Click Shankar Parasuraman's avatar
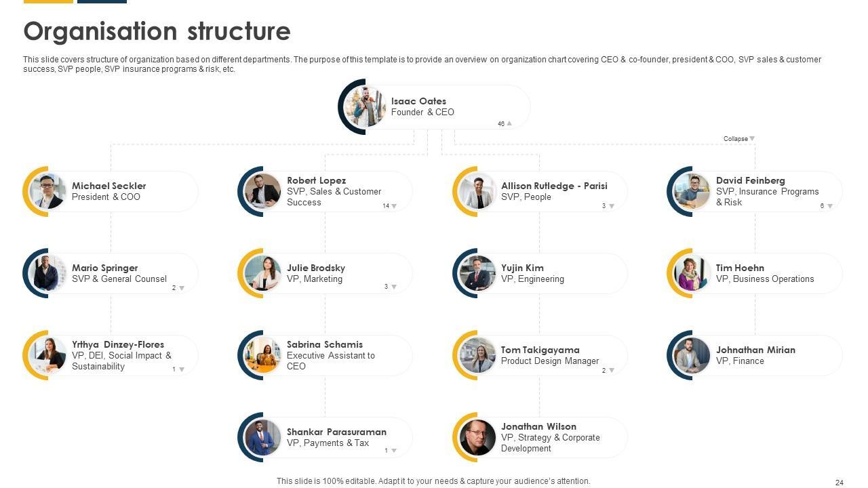This screenshot has width=868, height=488. [263, 438]
